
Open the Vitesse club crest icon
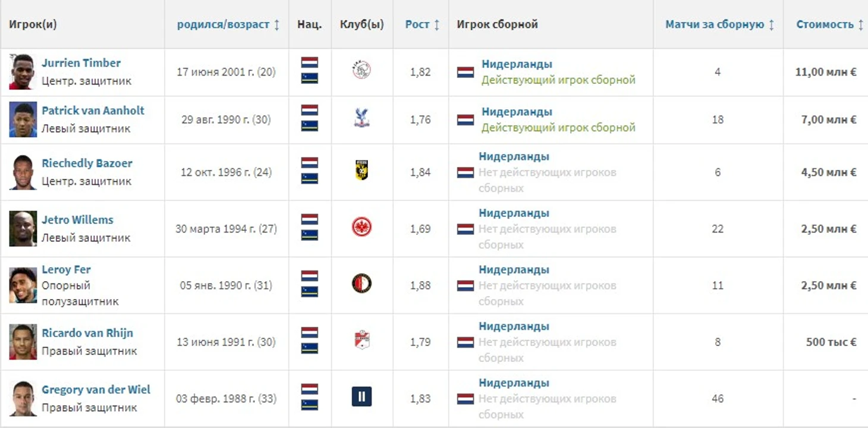(x=361, y=172)
